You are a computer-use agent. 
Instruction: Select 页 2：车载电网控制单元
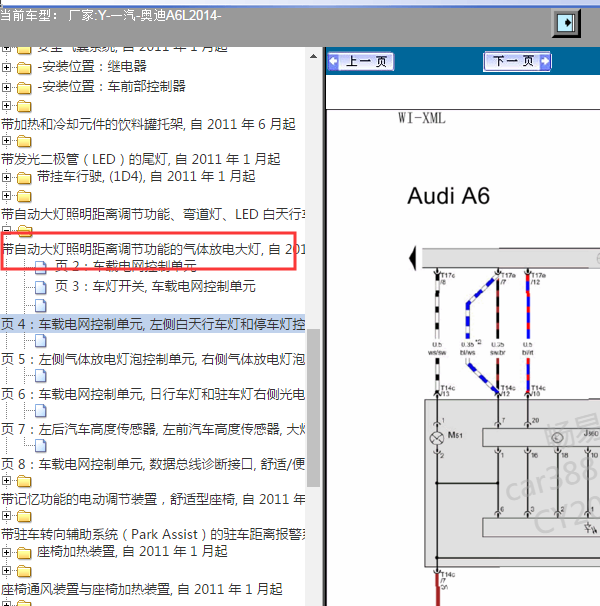pos(126,266)
